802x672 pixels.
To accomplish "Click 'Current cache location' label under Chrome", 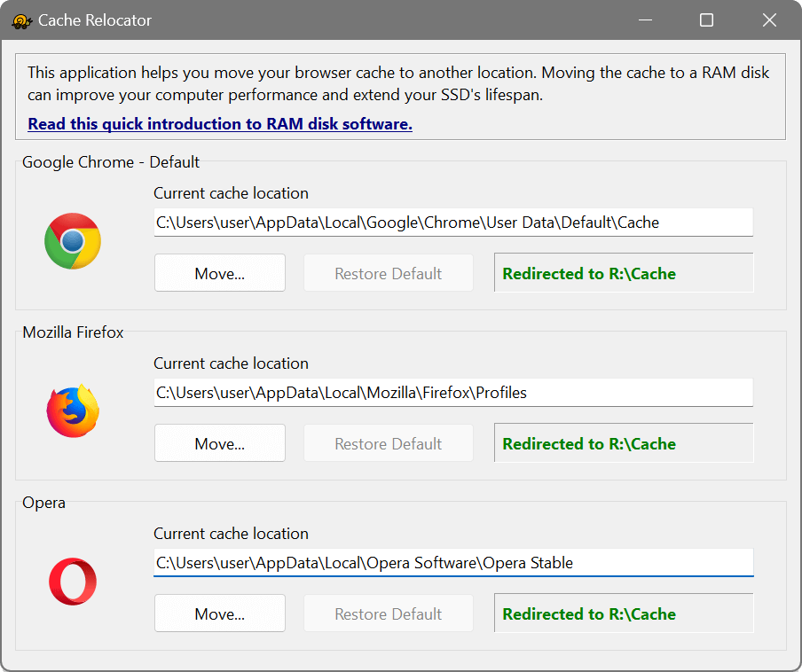I will tap(231, 193).
